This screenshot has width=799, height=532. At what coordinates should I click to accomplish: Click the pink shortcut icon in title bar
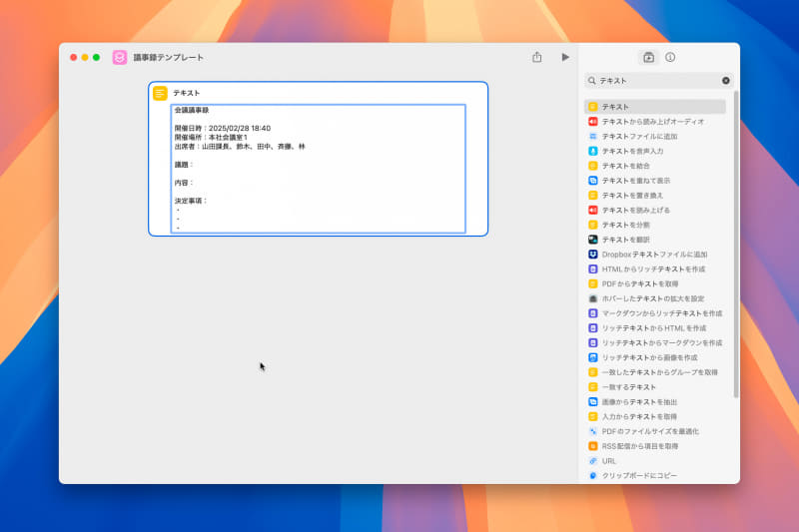click(x=120, y=57)
